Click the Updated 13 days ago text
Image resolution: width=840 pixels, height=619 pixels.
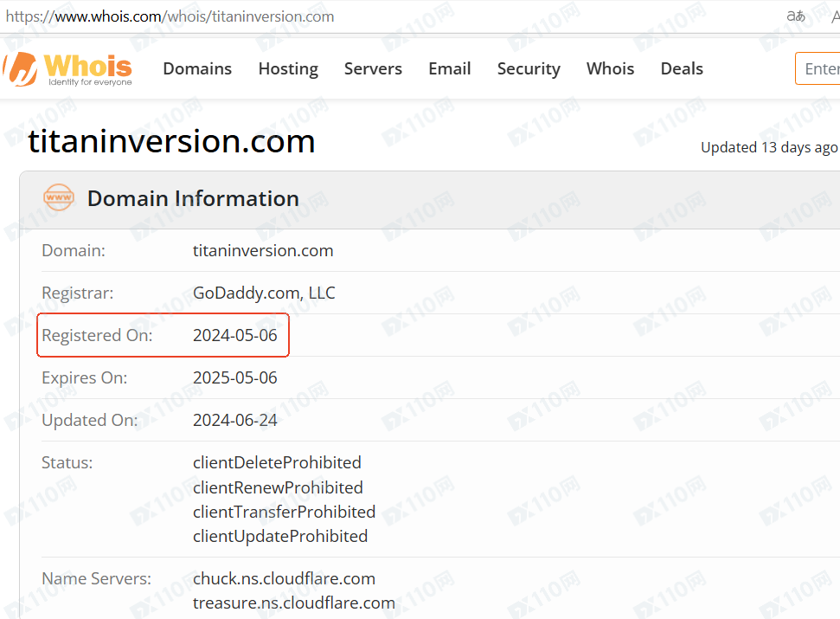pyautogui.click(x=769, y=147)
